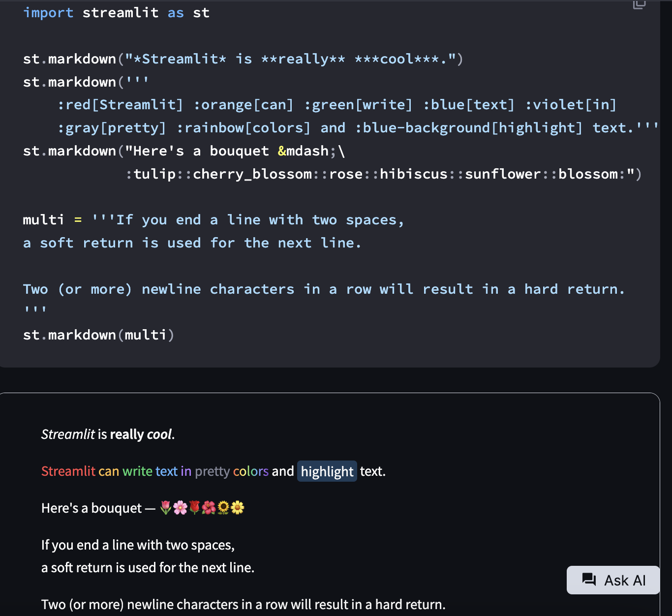The image size is (672, 616).
Task: Click the green 'write' word in the output
Action: click(138, 471)
